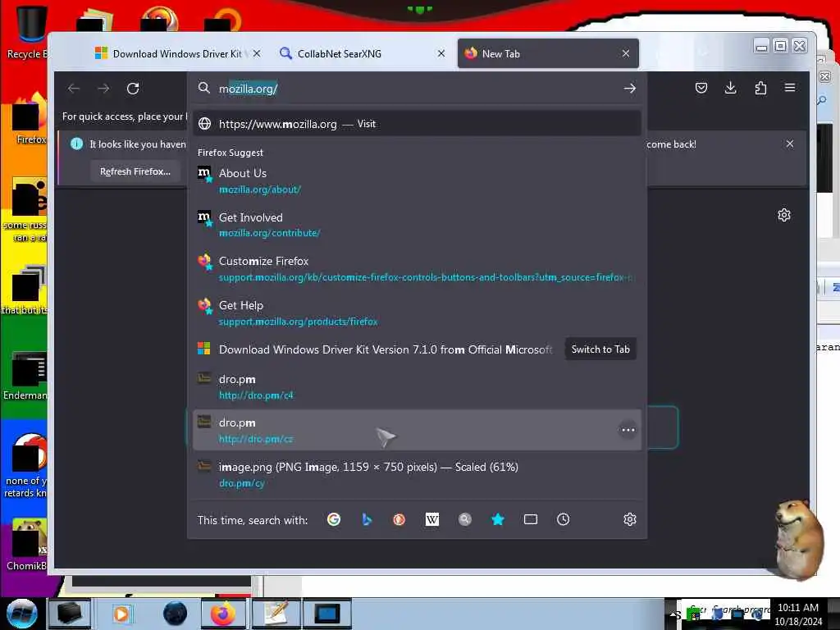The image size is (840, 630).
Task: Open the media player taskbar icon
Action: (121, 614)
